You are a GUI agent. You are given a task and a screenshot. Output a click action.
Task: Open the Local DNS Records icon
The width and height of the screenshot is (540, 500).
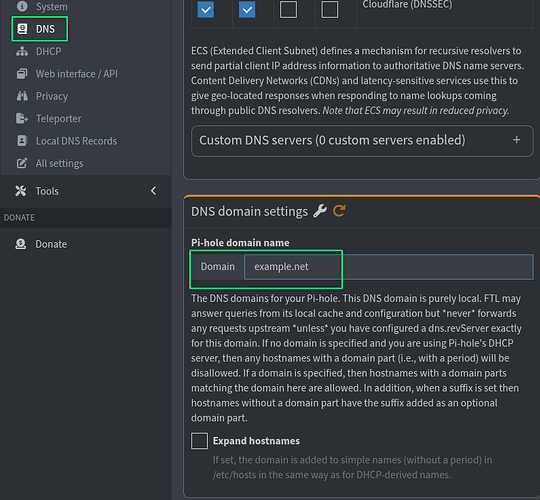22,141
